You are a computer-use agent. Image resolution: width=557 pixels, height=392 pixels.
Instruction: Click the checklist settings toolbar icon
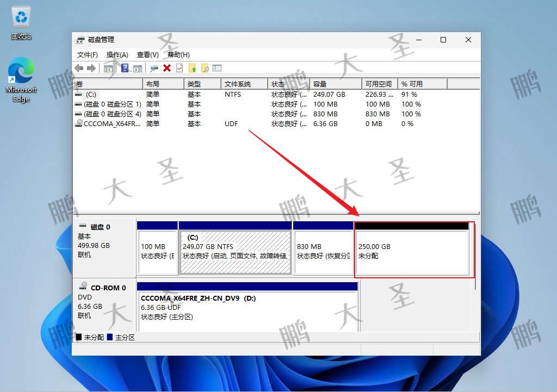click(x=217, y=68)
